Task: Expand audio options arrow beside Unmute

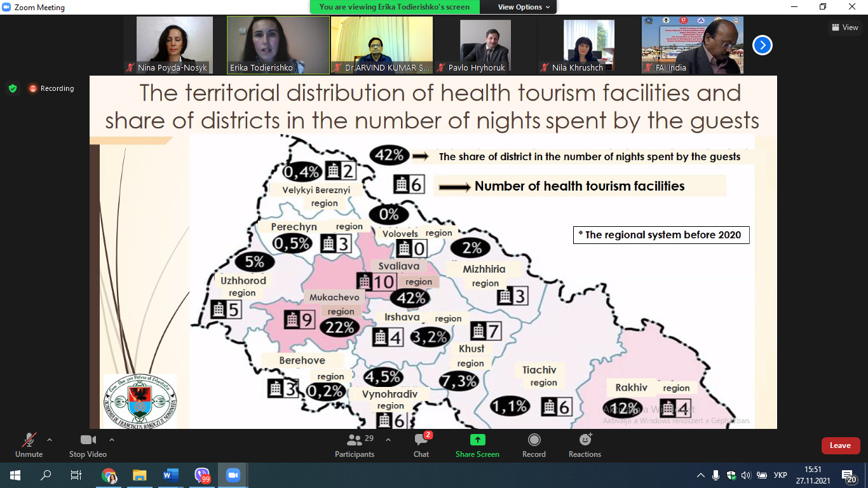Action: [x=50, y=440]
